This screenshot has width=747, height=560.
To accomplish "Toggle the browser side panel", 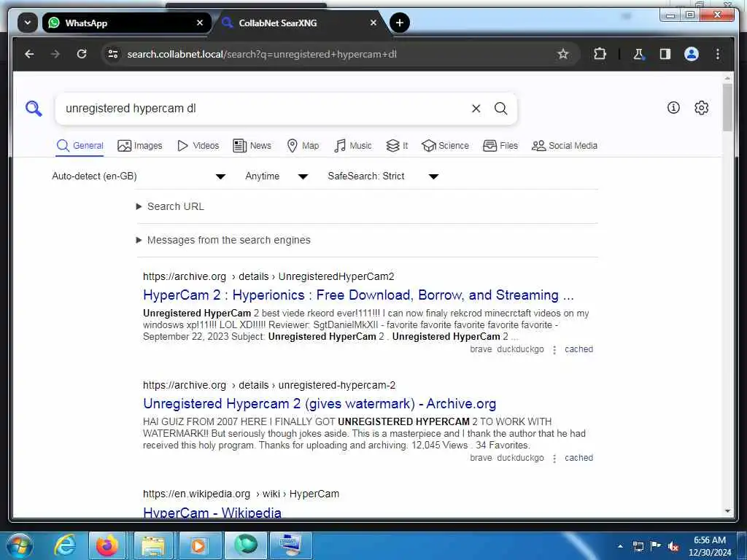I will pyautogui.click(x=665, y=54).
